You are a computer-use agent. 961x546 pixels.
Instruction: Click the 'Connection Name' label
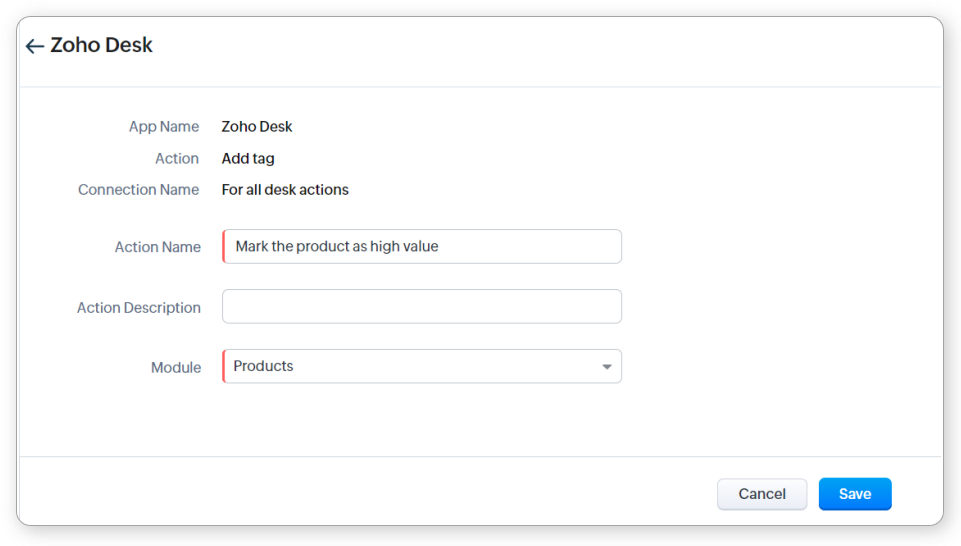pos(139,190)
